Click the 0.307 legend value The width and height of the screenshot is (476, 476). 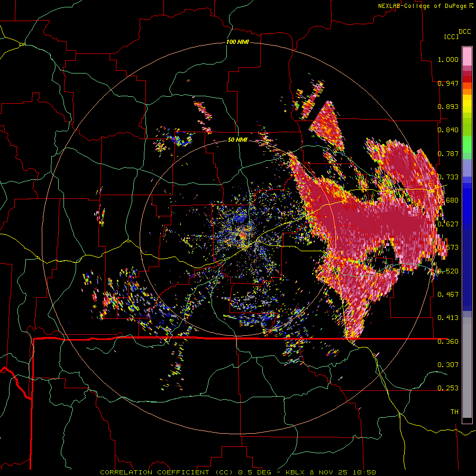(448, 365)
